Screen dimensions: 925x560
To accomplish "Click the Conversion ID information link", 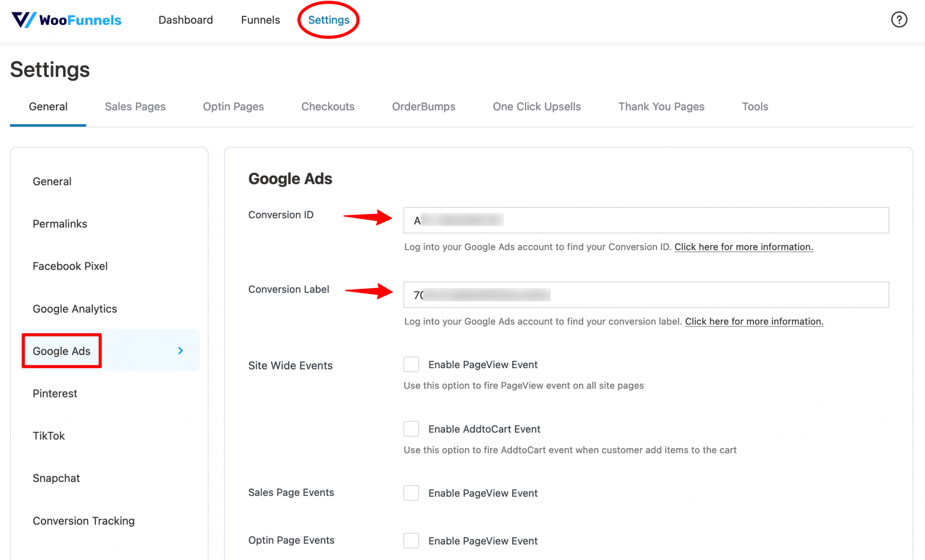I will point(743,247).
